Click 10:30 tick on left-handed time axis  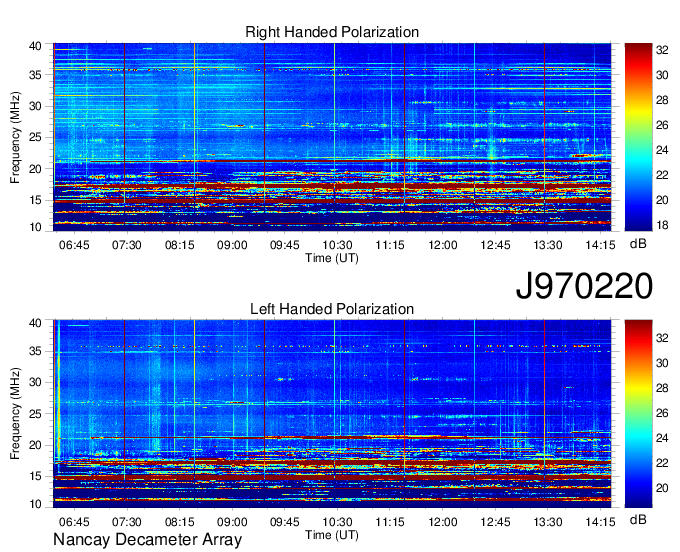pyautogui.click(x=337, y=521)
